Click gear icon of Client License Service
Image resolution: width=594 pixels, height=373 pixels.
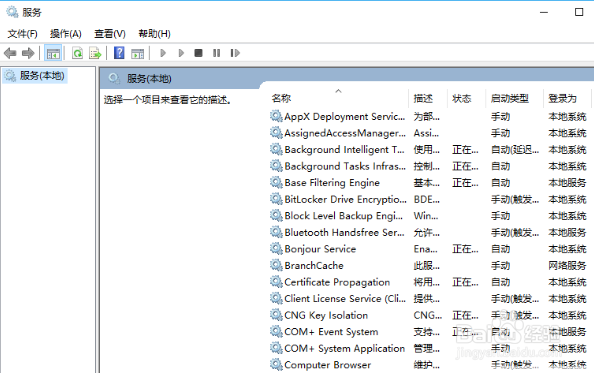276,298
